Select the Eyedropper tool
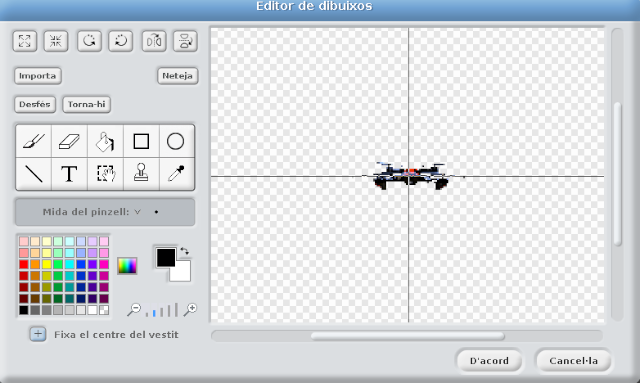Viewport: 640px width, 383px height. (176, 174)
